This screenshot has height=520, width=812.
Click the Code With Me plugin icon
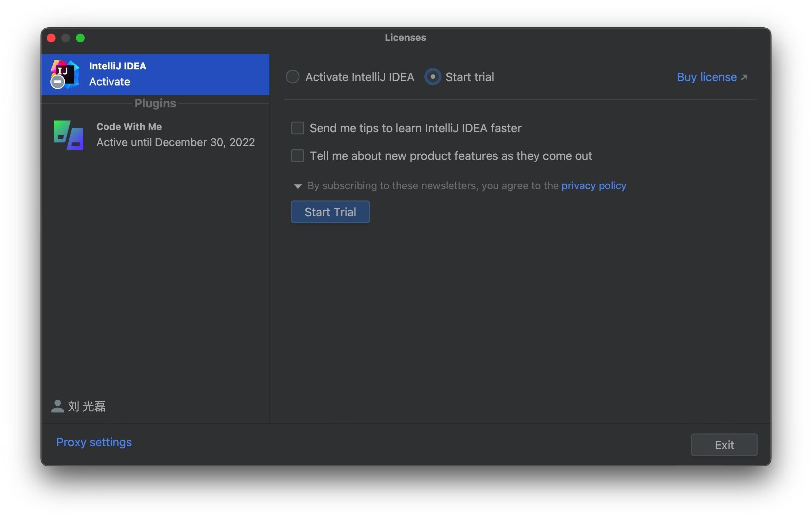[69, 135]
